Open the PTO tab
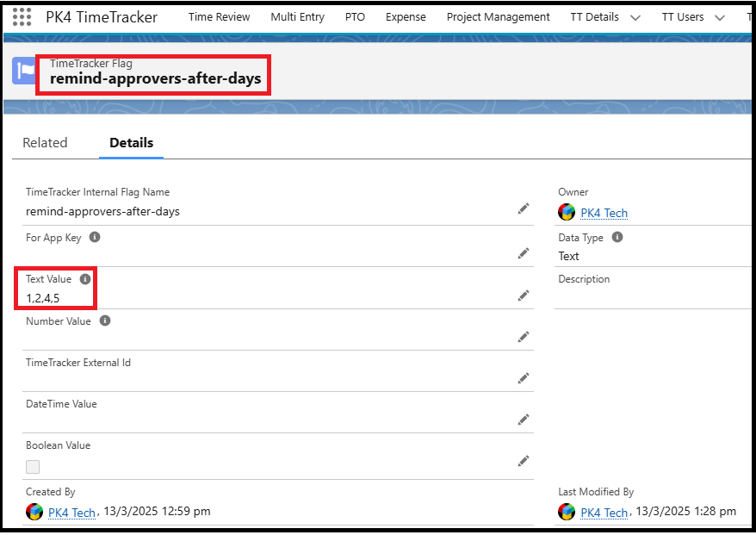Screen dimensions: 756x535 point(355,17)
